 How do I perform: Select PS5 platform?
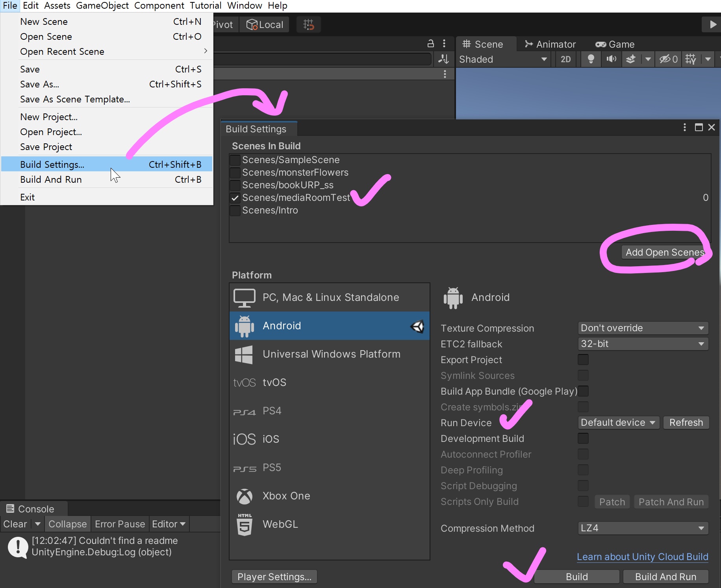pos(329,467)
